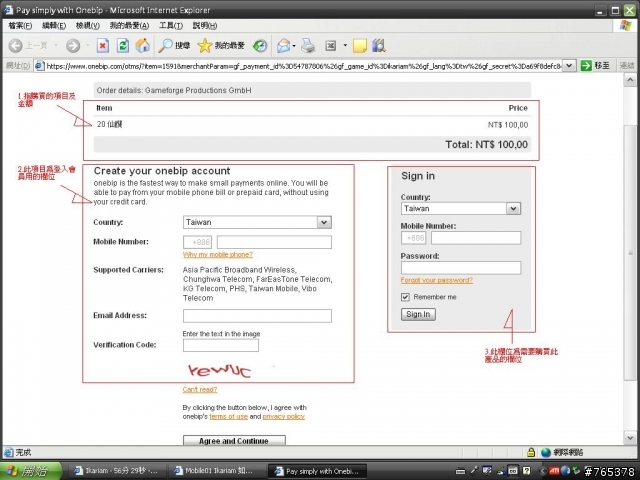Expand the address bar URL dropdown
Screen dimensions: 640x480
pos(569,65)
